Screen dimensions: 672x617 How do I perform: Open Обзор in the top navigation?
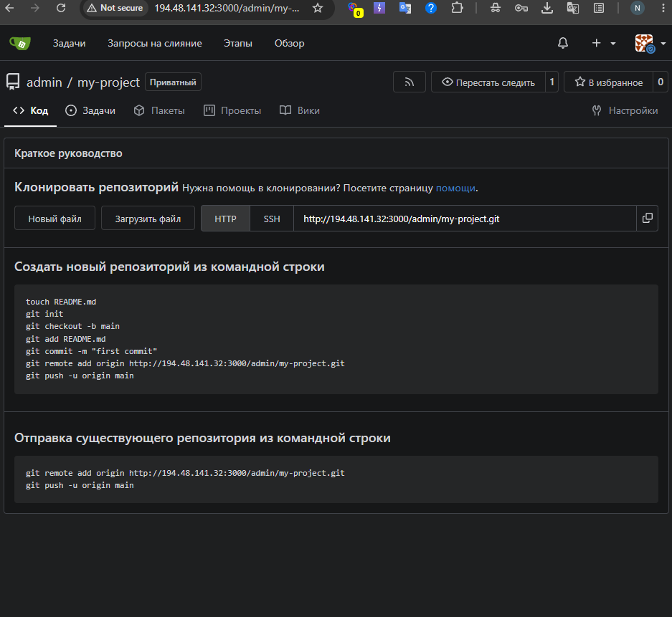pos(289,43)
